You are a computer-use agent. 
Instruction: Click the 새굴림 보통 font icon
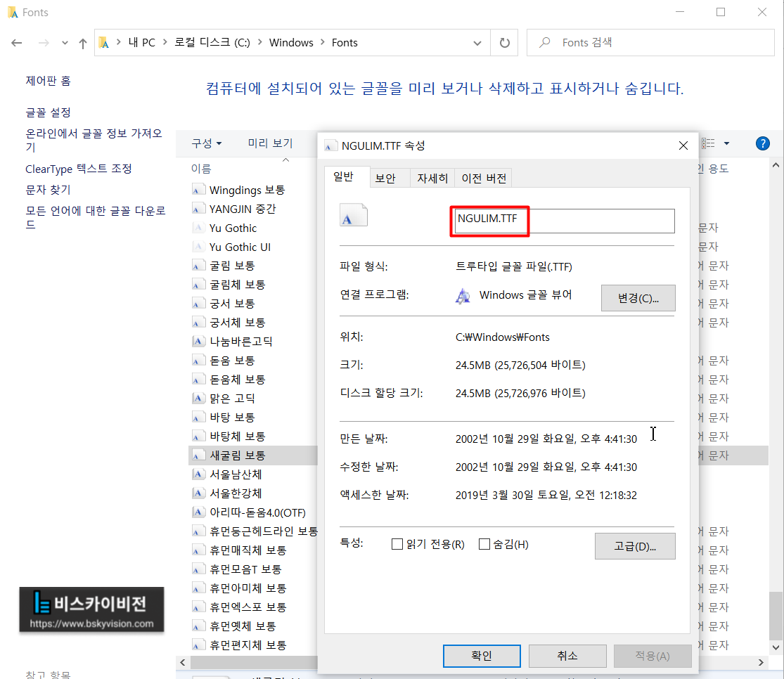pos(198,455)
